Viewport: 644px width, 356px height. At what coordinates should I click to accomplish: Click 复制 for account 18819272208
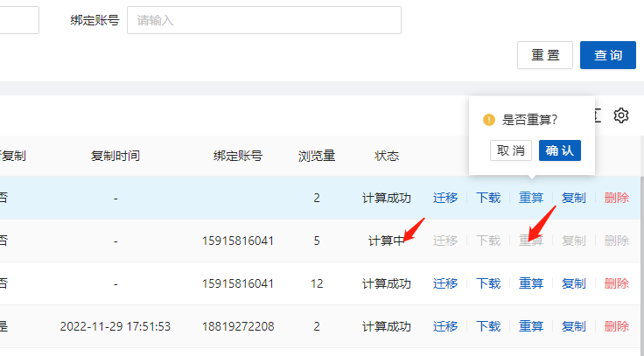coord(574,326)
